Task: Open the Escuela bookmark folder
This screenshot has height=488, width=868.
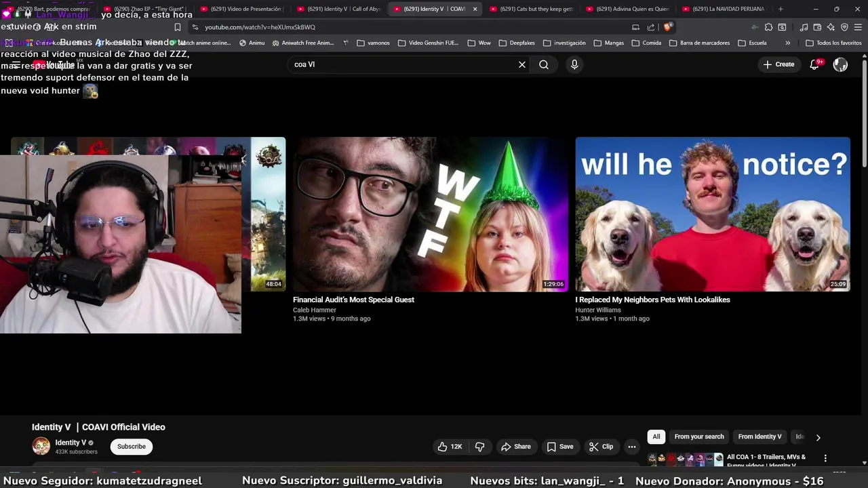Action: pos(751,43)
